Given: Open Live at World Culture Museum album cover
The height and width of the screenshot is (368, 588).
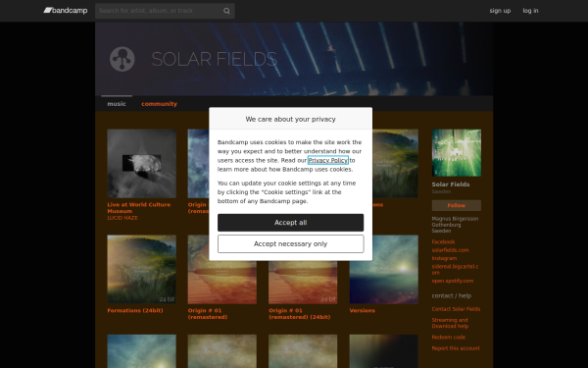Looking at the screenshot, I should pos(141,163).
